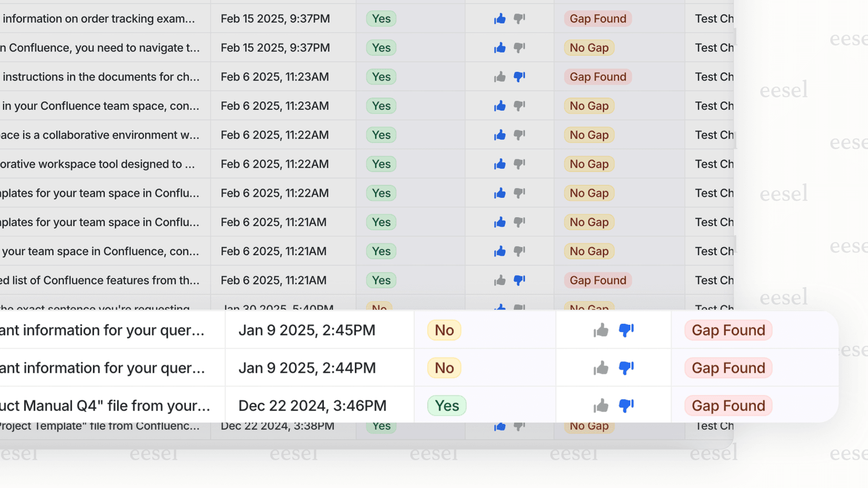Open 'information on order tracking exam...' message
Screen dimensions: 868x488
click(99, 19)
